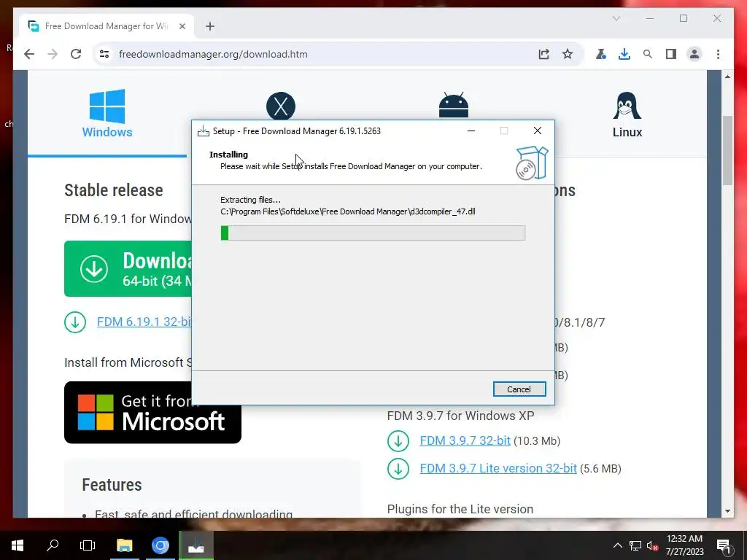Viewport: 747px width, 560px height.
Task: Toggle Chrome side panel icon
Action: [671, 54]
